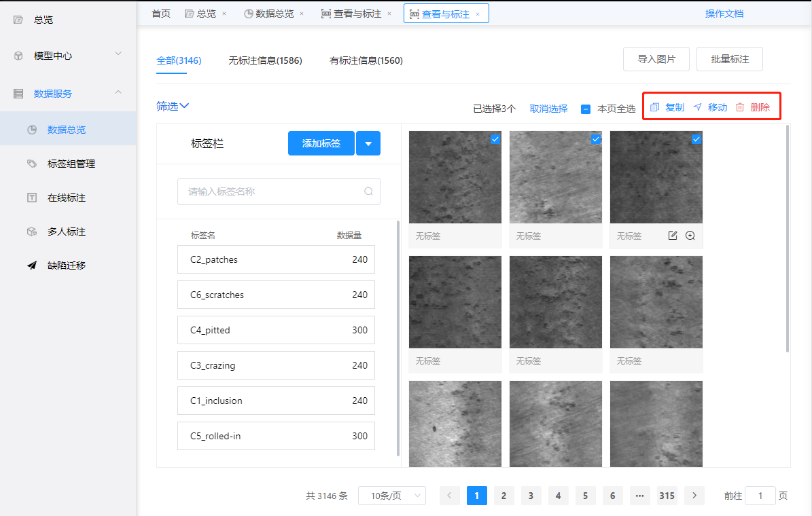812x516 pixels.
Task: Click the 取消选择 link
Action: 548,109
